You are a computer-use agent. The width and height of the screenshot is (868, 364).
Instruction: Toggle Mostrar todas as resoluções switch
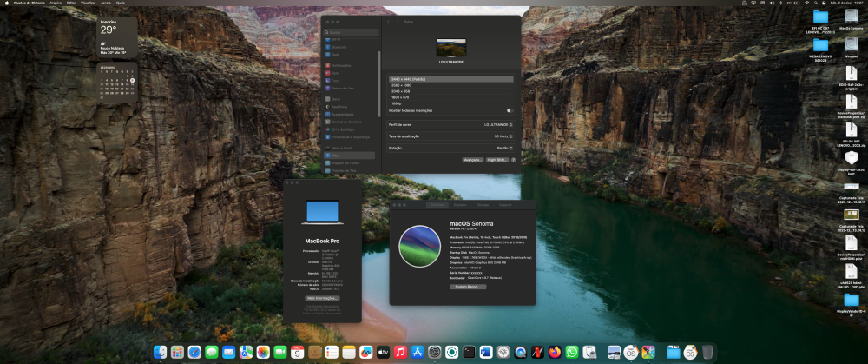coord(510,110)
